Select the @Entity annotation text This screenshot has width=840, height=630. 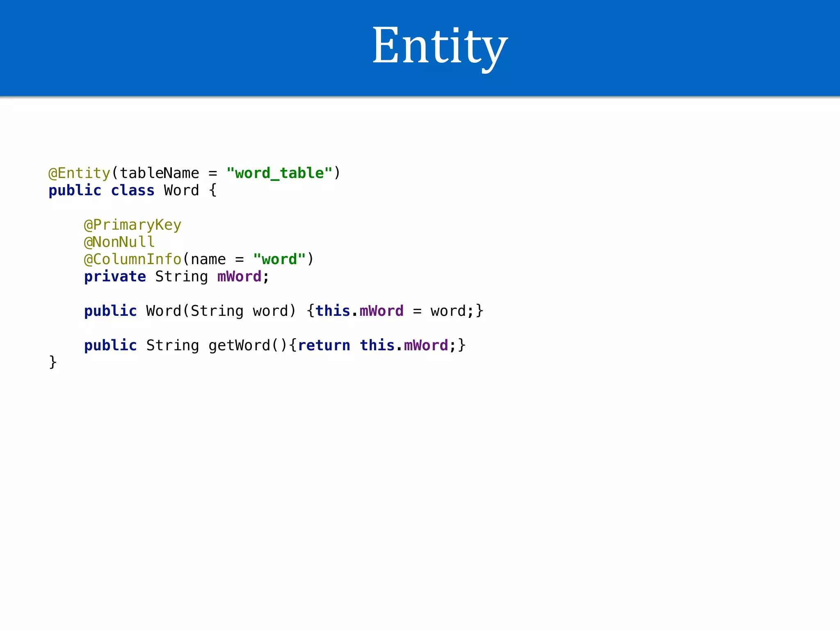pyautogui.click(x=80, y=173)
